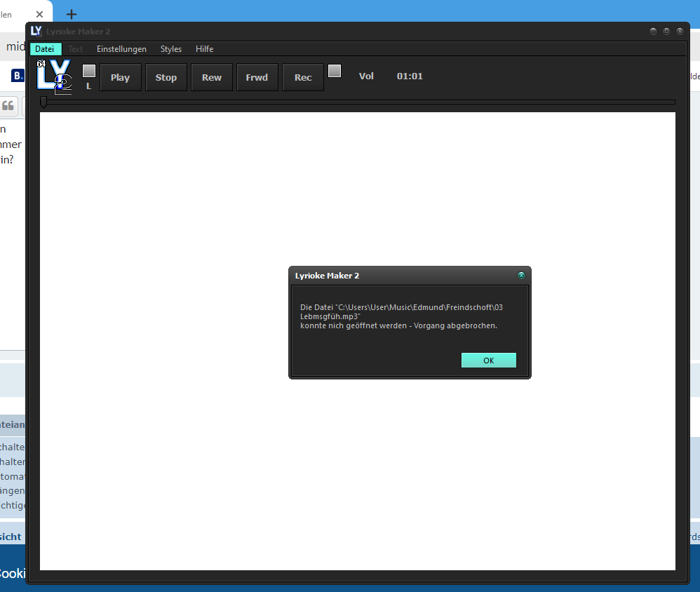The height and width of the screenshot is (592, 700).
Task: Click the Lyrioke Maker 2 dialog title
Action: [328, 276]
